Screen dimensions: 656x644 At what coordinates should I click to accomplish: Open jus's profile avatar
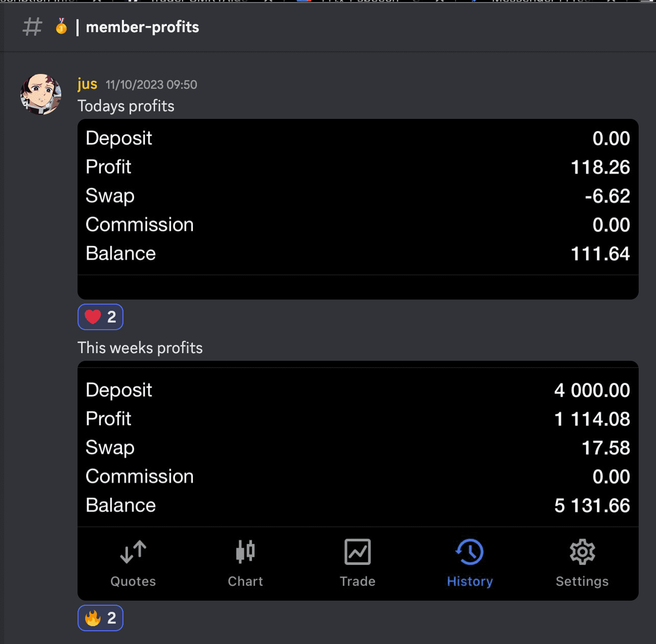41,94
